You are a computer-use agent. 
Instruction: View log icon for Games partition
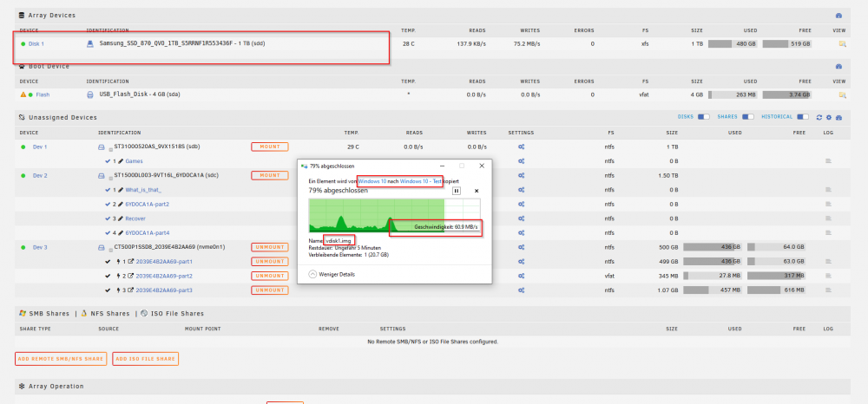(x=829, y=161)
